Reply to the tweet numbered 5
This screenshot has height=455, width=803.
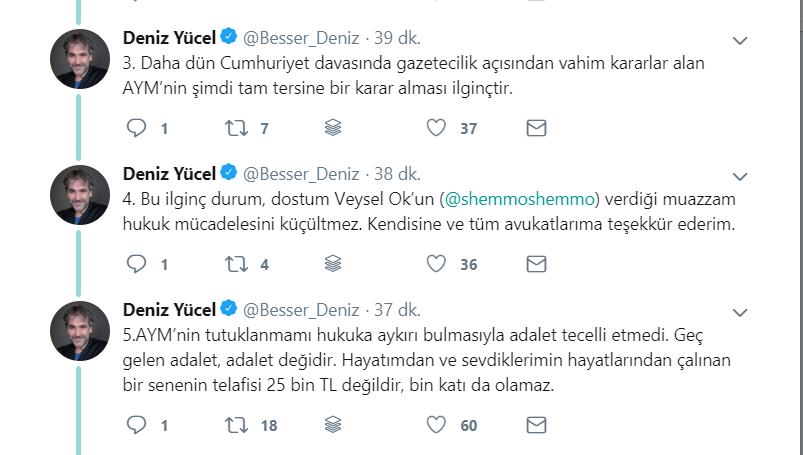[137, 425]
